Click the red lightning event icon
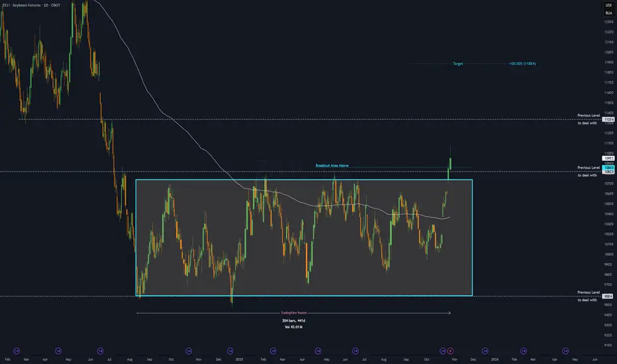Image resolution: width=617 pixels, height=364 pixels. (x=450, y=351)
